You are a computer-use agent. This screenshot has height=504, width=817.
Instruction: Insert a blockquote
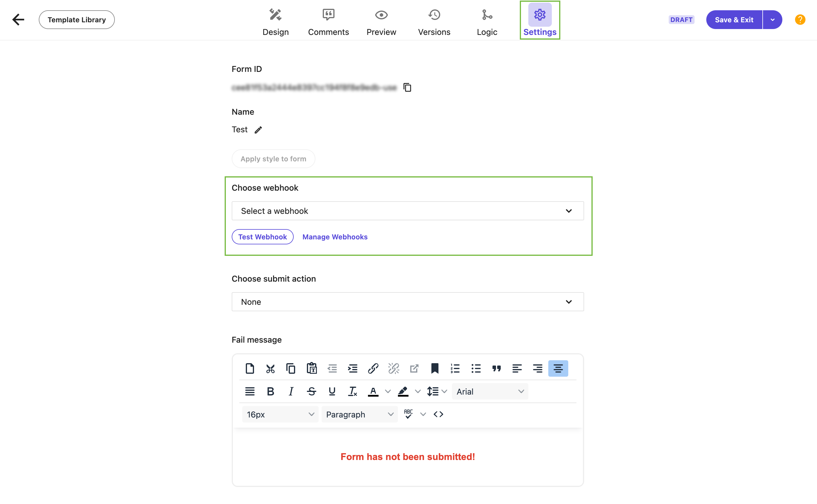496,368
